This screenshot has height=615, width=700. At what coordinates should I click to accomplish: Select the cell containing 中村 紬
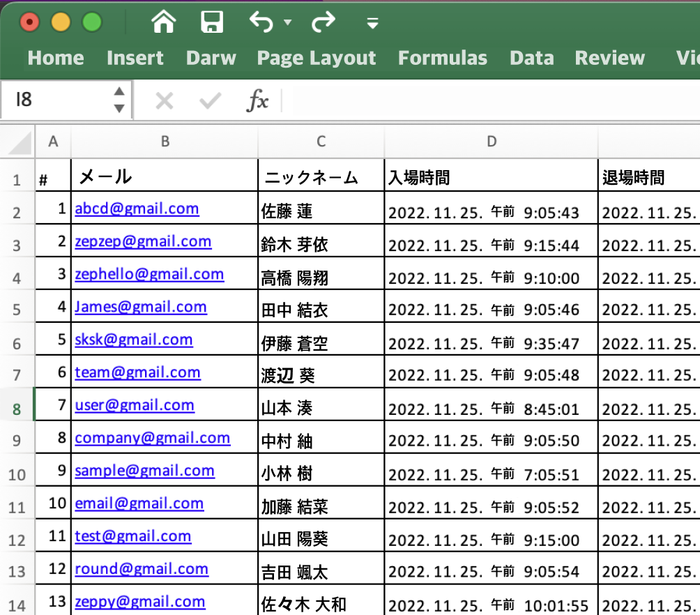click(x=321, y=437)
